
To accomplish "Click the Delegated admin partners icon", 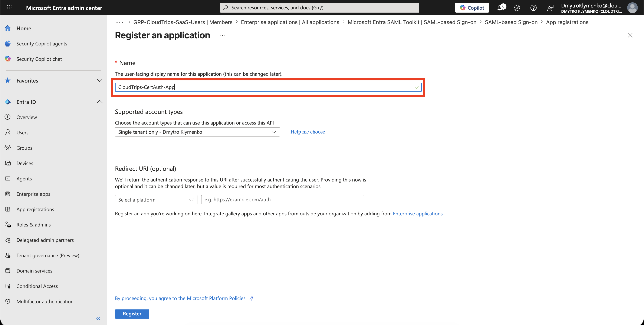I will [8, 240].
